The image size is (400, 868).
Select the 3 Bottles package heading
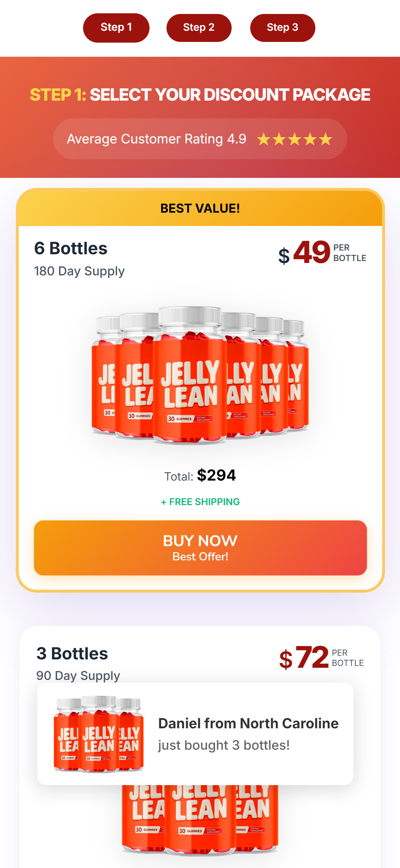(72, 653)
